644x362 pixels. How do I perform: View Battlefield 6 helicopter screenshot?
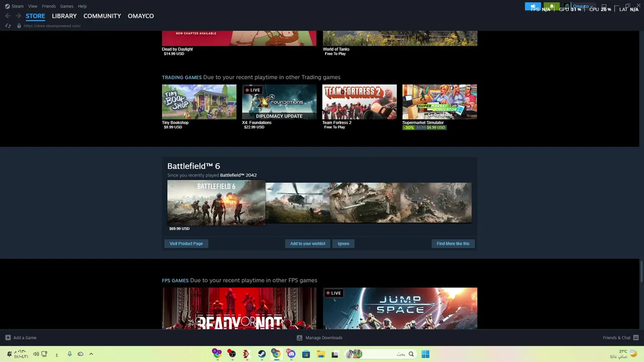point(298,203)
